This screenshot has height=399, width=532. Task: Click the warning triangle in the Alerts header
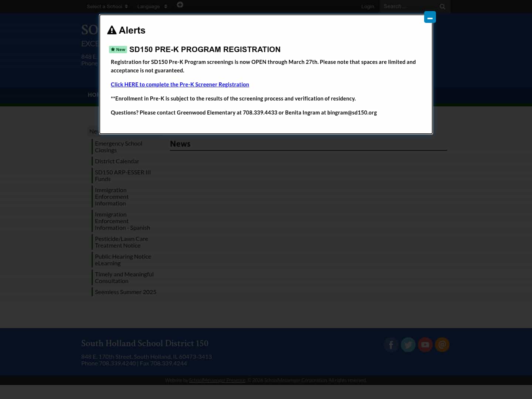(x=112, y=30)
